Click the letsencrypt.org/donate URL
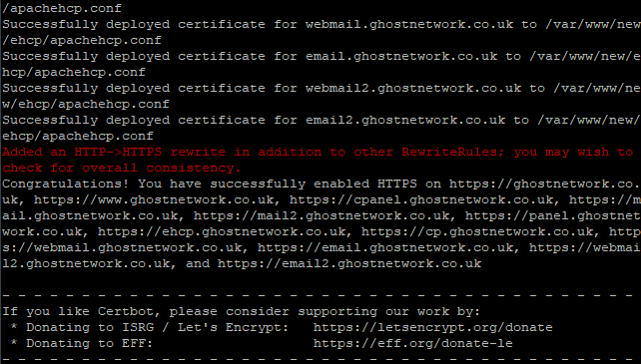Screen dimensions: 641x364 tap(433, 328)
